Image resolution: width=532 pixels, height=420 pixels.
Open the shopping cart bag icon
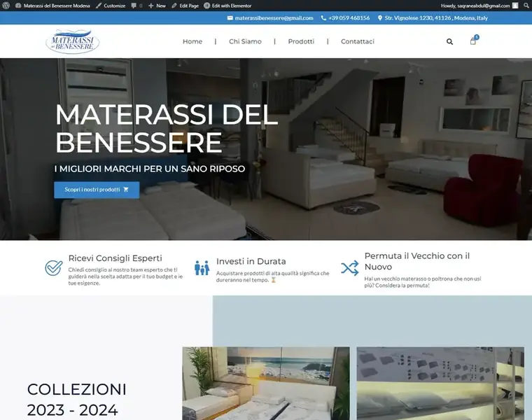coord(473,41)
